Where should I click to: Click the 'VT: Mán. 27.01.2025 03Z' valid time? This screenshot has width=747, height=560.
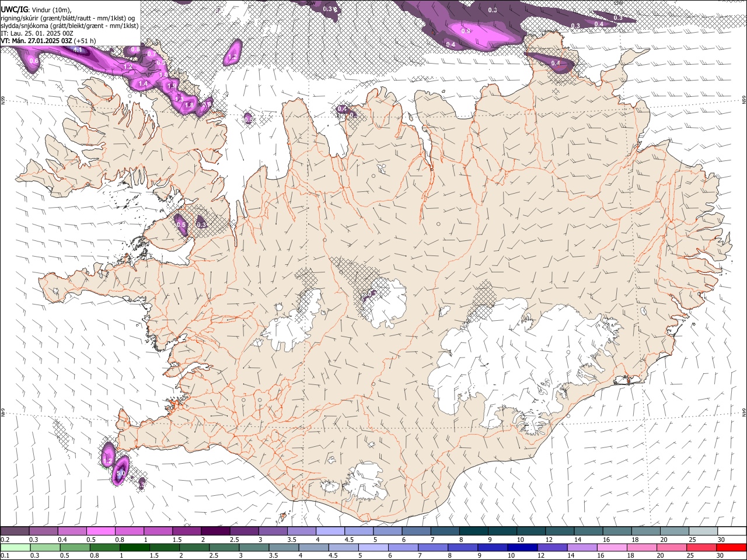(x=37, y=41)
